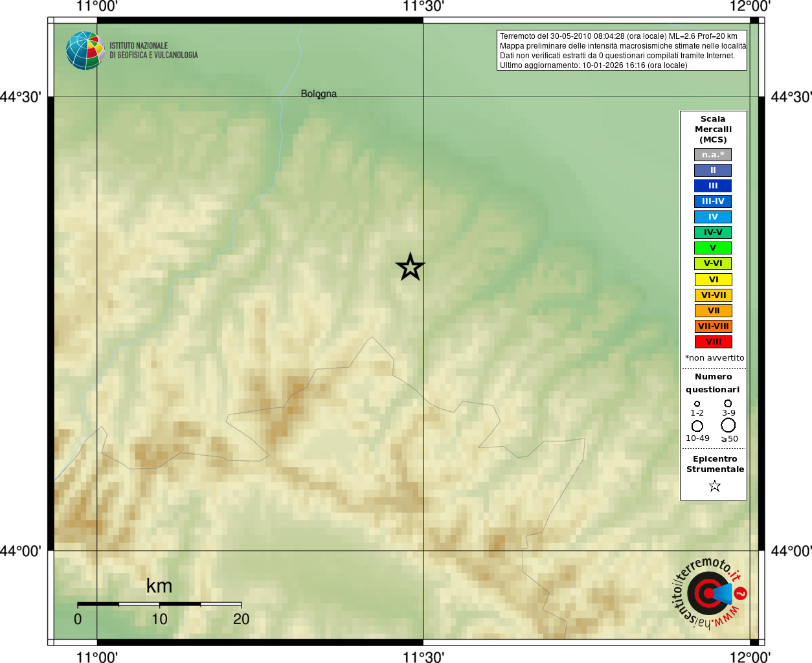Click the scale bar 20 mark
The image size is (812, 663).
[x=241, y=619]
